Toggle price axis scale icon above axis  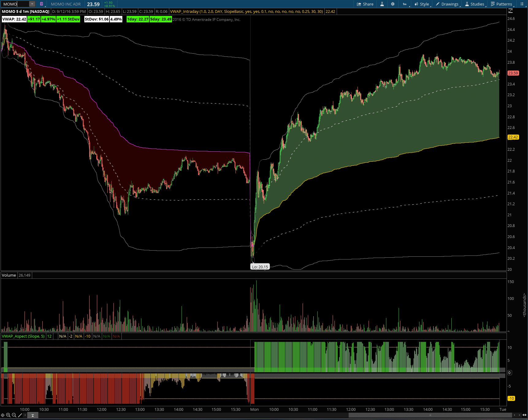click(x=511, y=11)
